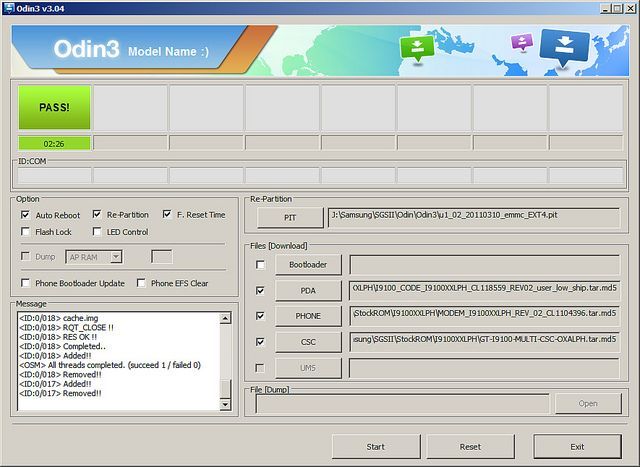
Task: Click the Exit button
Action: (x=578, y=447)
